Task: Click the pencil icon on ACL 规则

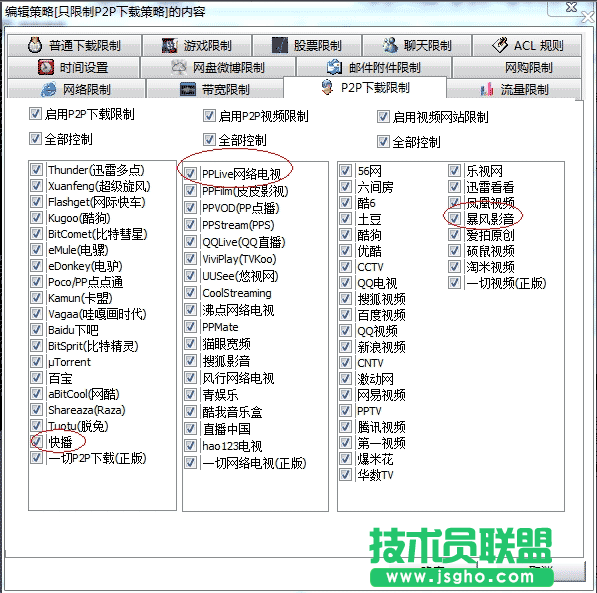Action: click(500, 45)
